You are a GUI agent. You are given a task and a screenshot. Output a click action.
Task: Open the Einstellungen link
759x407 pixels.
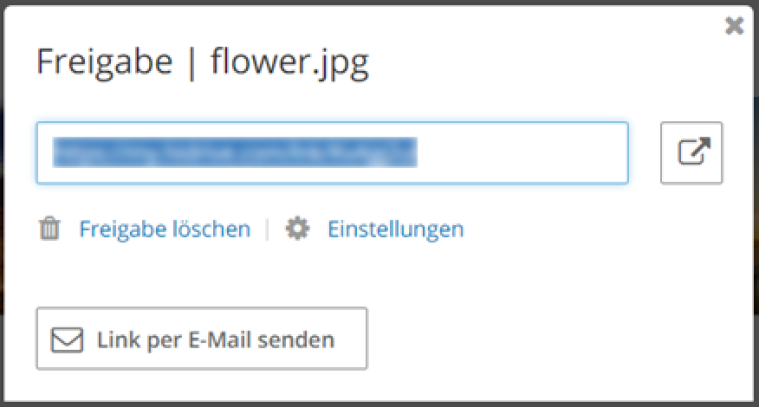click(395, 229)
